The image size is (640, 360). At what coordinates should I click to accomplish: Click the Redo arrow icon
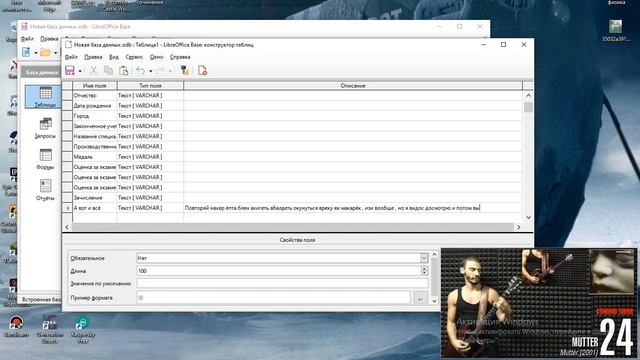pos(160,71)
